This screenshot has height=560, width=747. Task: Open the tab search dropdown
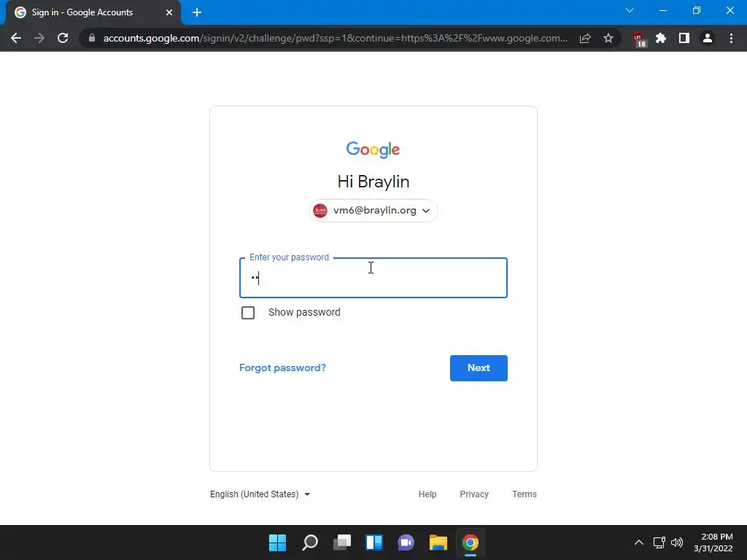point(630,10)
